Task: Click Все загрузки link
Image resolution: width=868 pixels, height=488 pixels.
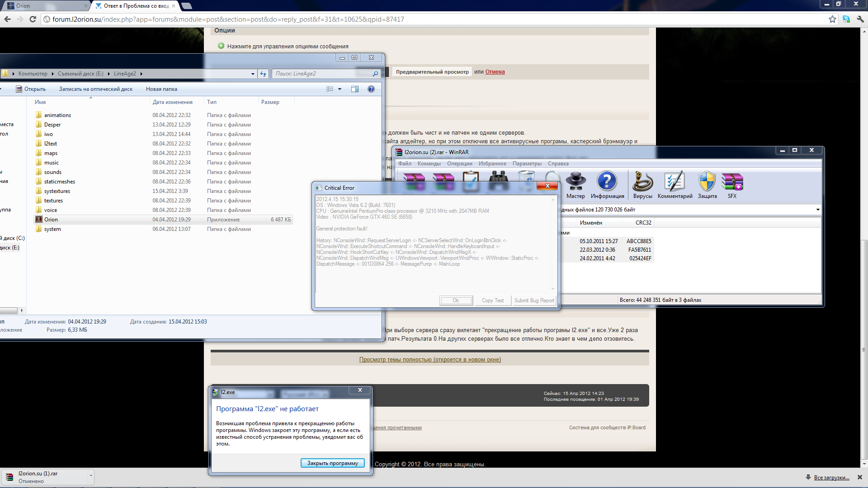Action: click(831, 477)
